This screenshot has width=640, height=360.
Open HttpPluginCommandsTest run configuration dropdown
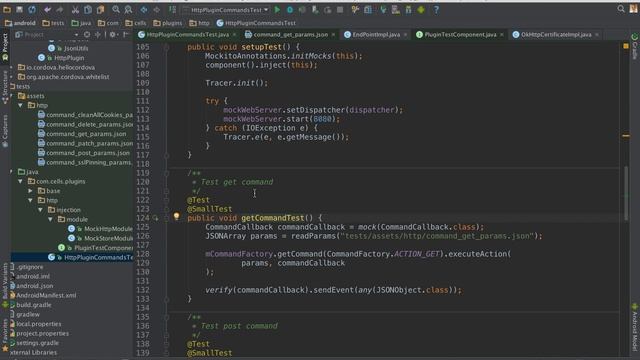[x=226, y=9]
